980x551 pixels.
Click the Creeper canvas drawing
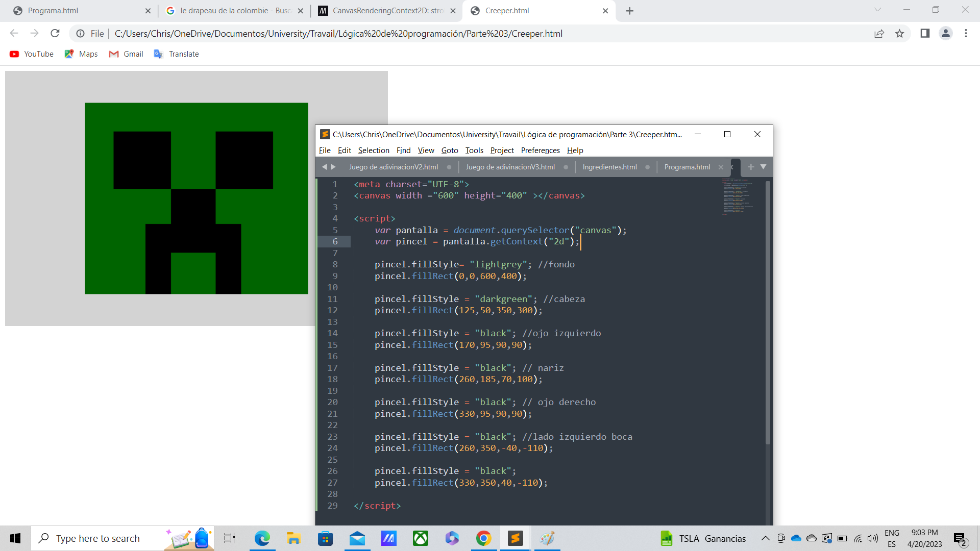point(197,198)
